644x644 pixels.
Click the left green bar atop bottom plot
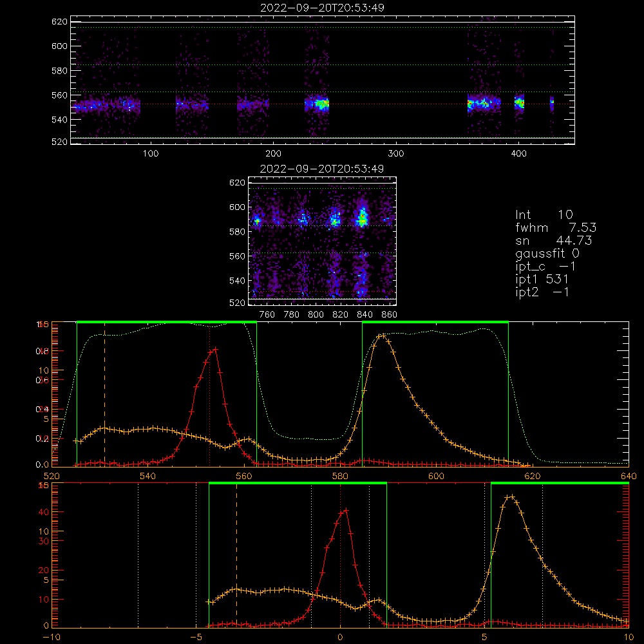coord(298,484)
